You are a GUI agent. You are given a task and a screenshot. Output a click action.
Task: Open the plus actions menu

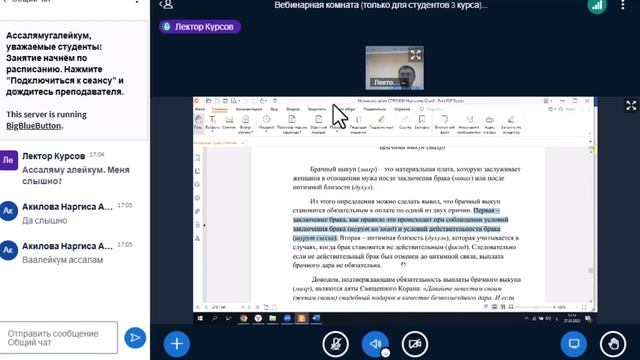click(176, 344)
